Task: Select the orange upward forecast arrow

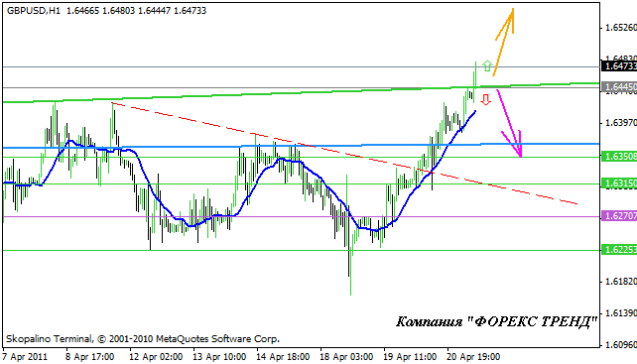Action: click(x=504, y=42)
